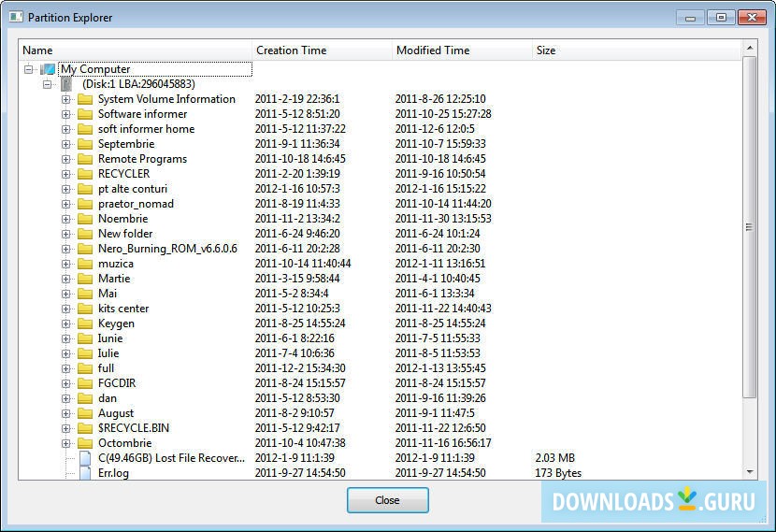Select the My Computer tree label
Viewport: 776px width, 532px height.
[95, 69]
